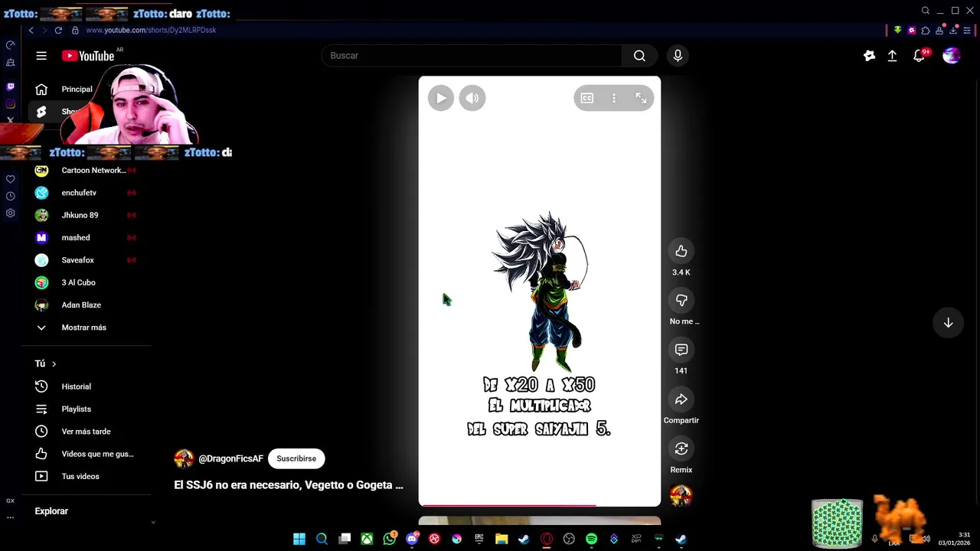Open the history clock in the browser sidebar
Screen dimensions: 980x551
(10, 196)
